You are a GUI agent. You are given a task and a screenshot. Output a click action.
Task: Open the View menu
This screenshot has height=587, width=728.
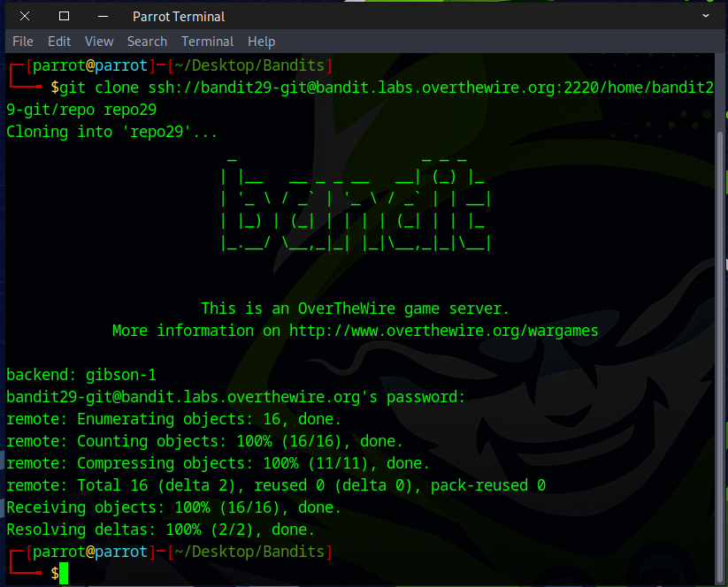click(x=99, y=42)
